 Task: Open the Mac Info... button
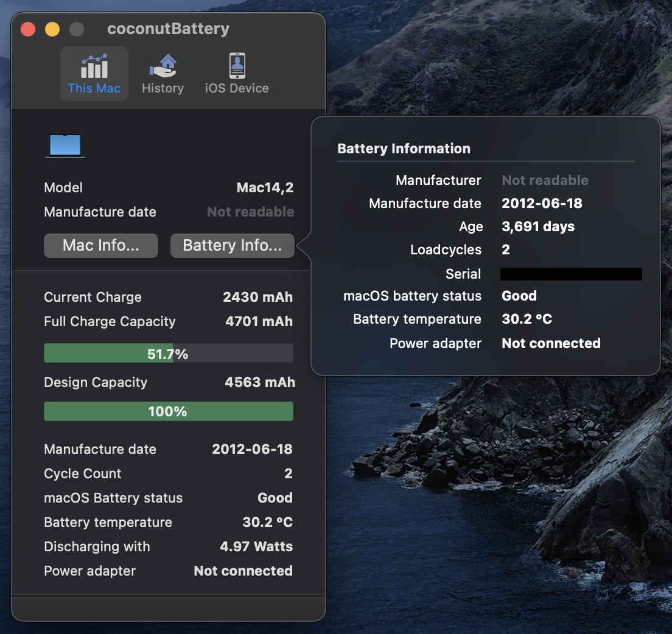pyautogui.click(x=100, y=246)
